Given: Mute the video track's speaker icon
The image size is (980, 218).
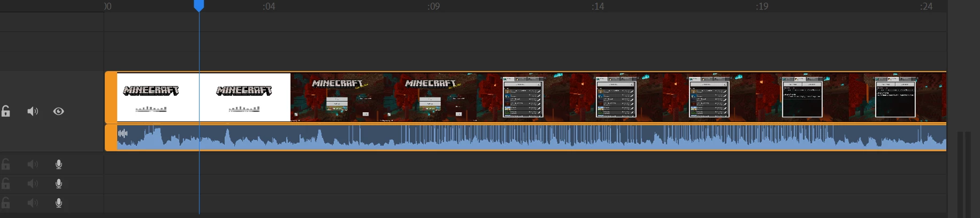Looking at the screenshot, I should [33, 111].
